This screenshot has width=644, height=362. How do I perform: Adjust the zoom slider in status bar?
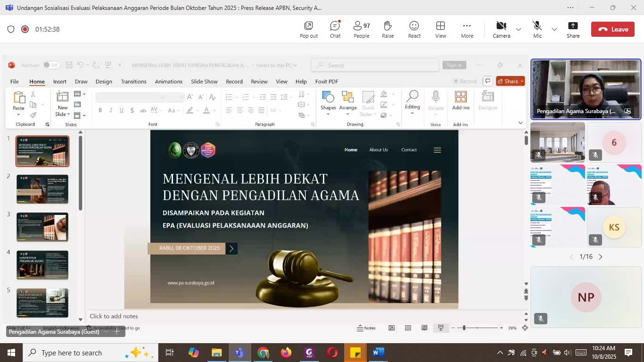coord(464,328)
